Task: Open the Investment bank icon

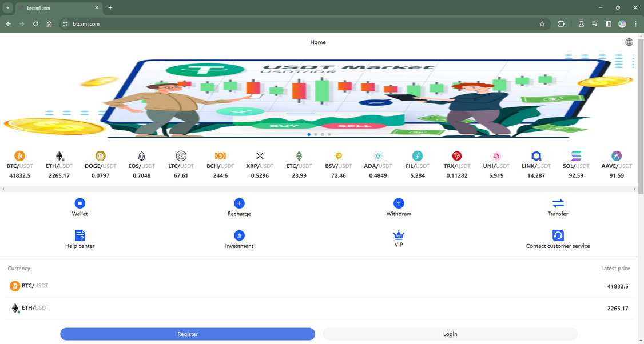Action: click(239, 235)
